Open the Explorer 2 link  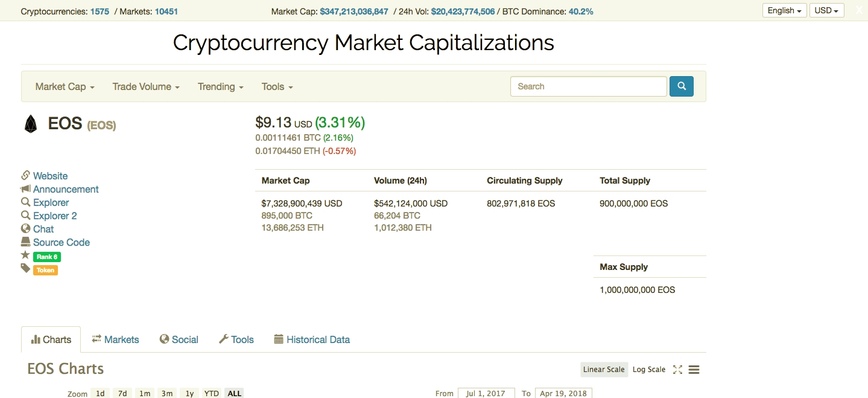pyautogui.click(x=55, y=216)
